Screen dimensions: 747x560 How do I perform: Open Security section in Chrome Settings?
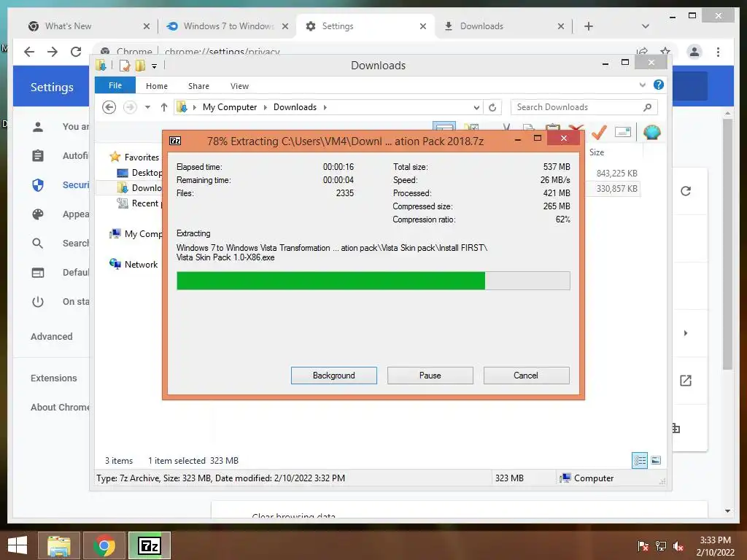(x=60, y=184)
